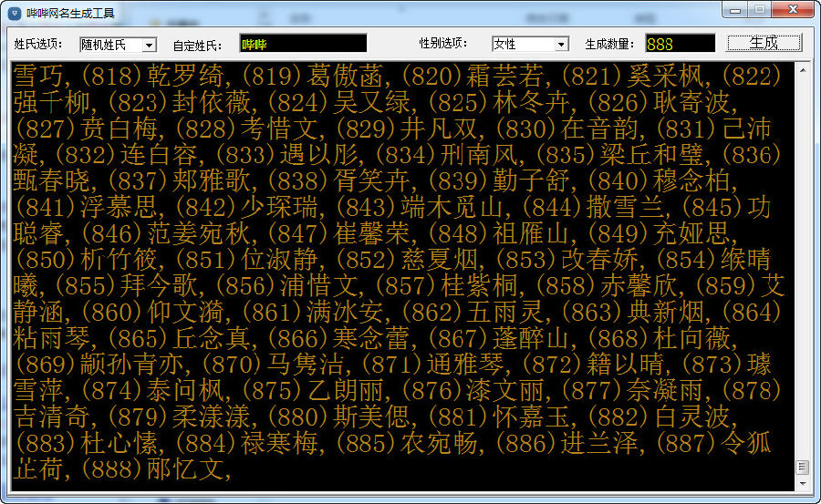Click name entry (827)贲白梅
This screenshot has width=821, height=504.
[87, 129]
